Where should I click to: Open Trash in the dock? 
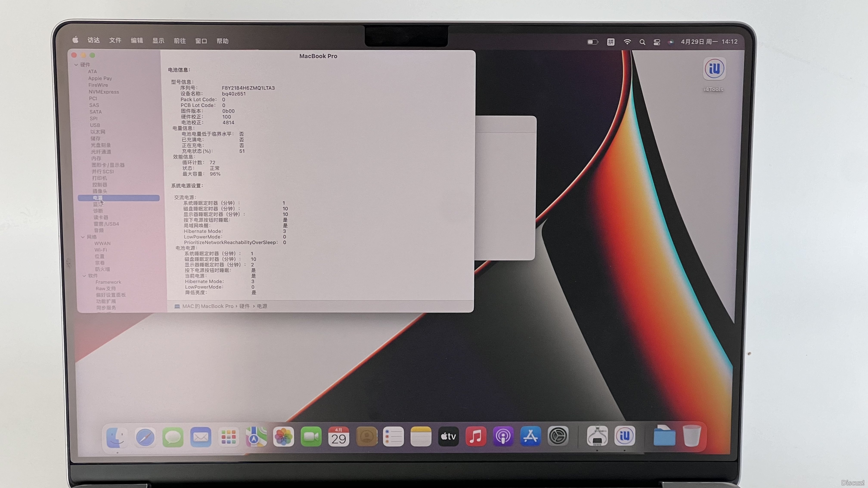692,436
